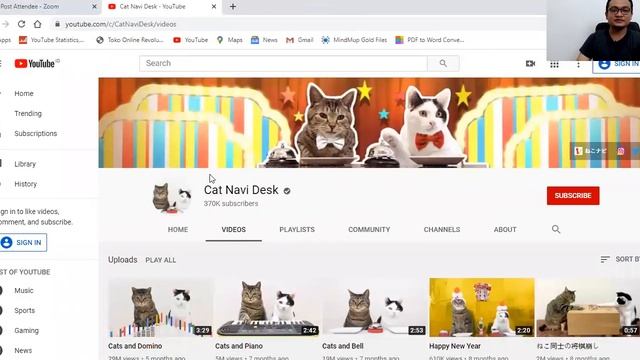Image resolution: width=640 pixels, height=360 pixels.
Task: Open Trending in the sidebar
Action: [28, 113]
